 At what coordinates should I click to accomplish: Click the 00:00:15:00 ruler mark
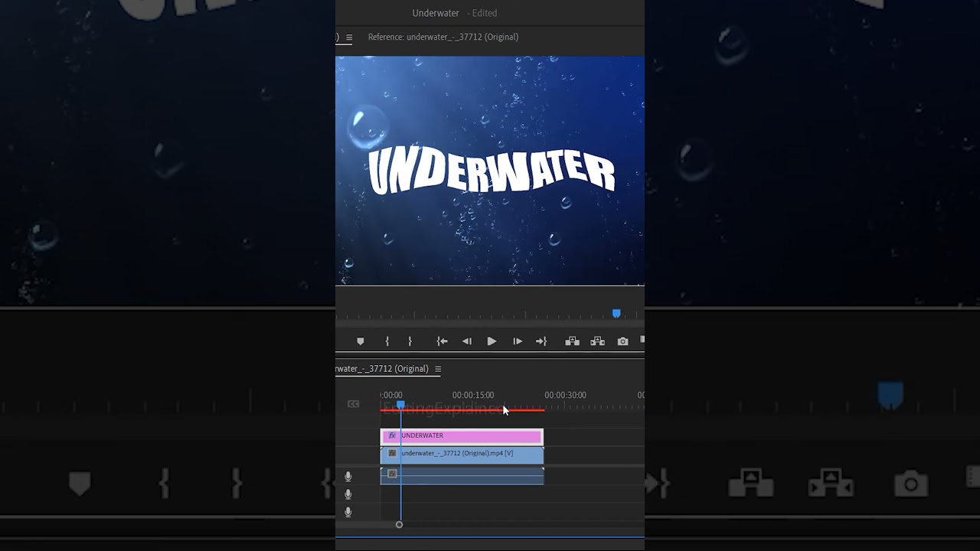473,395
